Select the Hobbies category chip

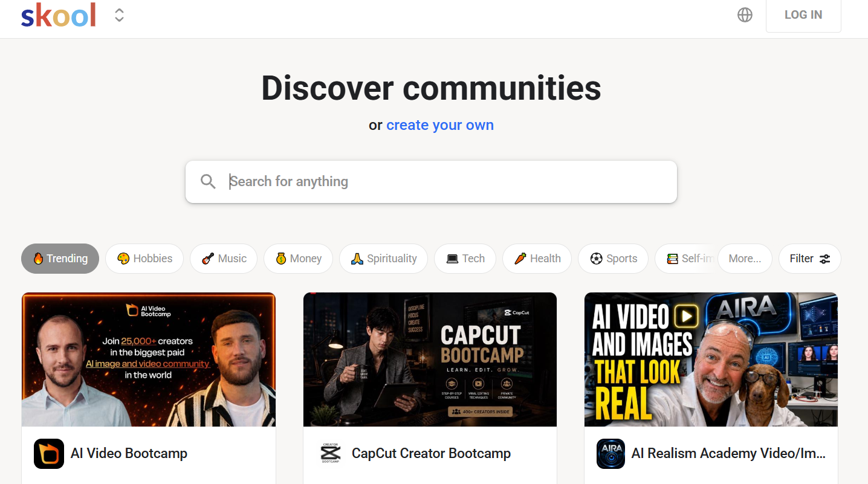[144, 259]
